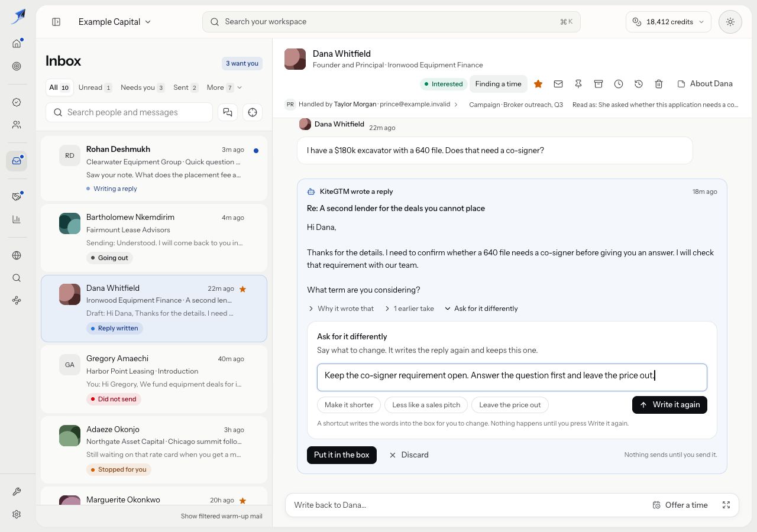
Task: Switch to the Needs you tab
Action: pyautogui.click(x=143, y=87)
